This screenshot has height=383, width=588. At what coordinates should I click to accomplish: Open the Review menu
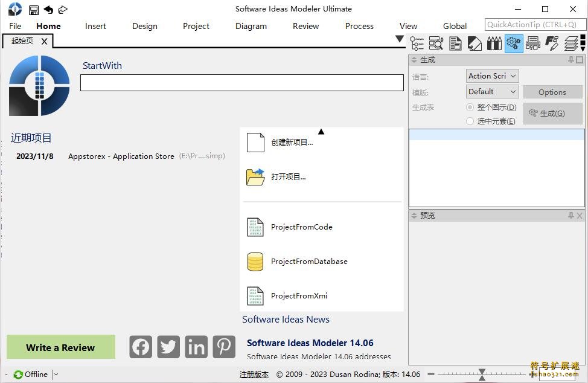click(305, 26)
